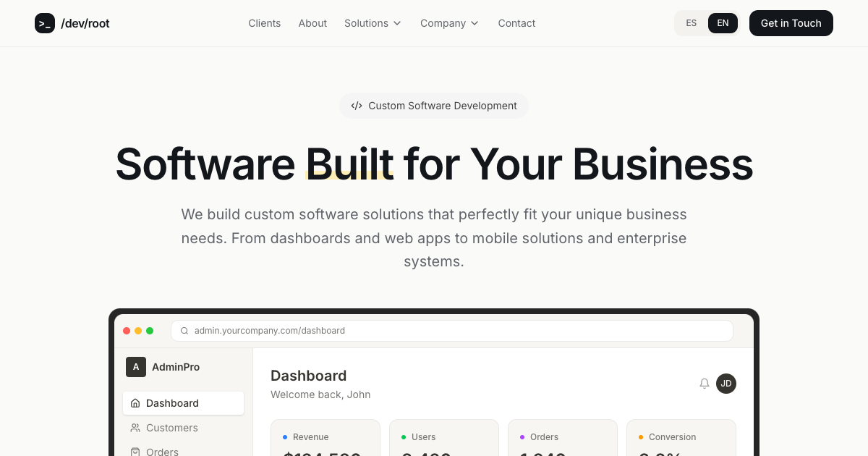Screen dimensions: 868x456
Task: Switch language to EN
Action: 723,23
